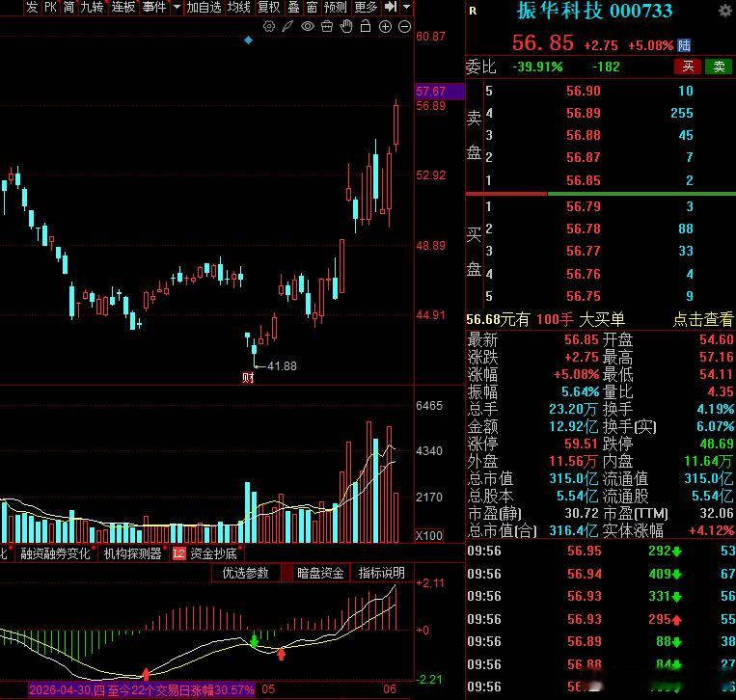Click sell level 5 price 56.90

[x=583, y=91]
